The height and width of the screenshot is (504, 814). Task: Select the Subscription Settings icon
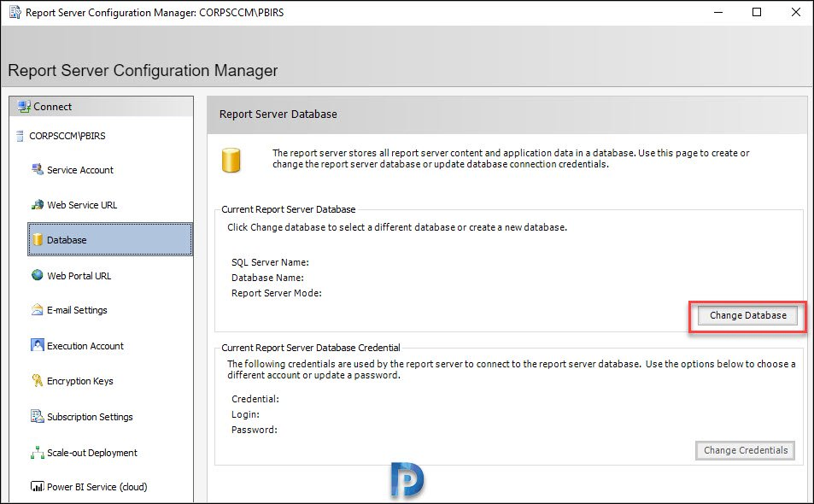38,416
